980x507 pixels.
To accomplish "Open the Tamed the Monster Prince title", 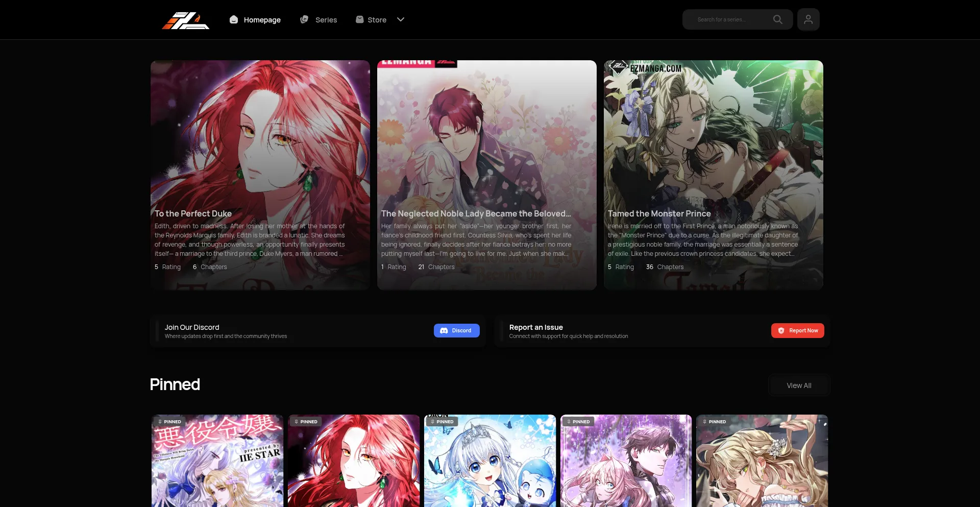I will (x=659, y=213).
